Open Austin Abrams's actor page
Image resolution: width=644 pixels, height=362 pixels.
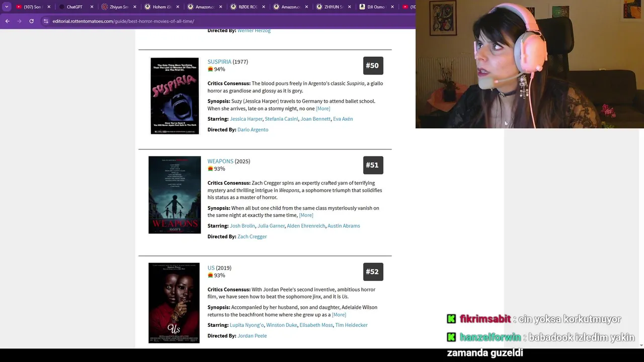(344, 226)
